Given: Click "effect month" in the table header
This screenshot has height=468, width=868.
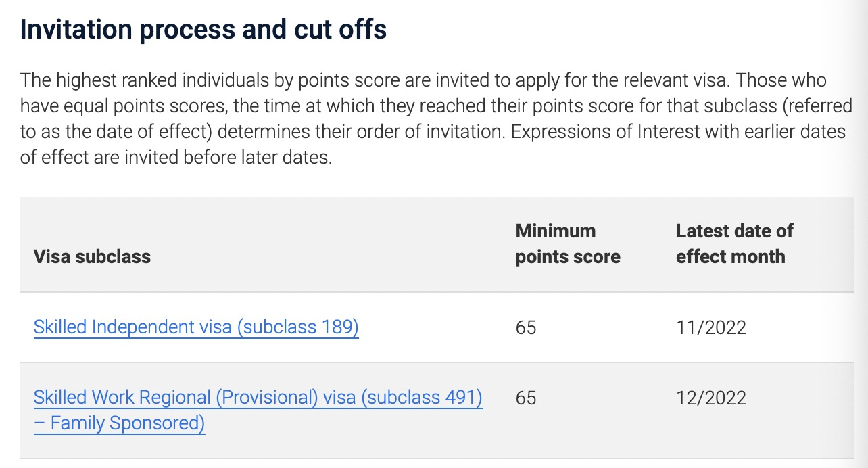Looking at the screenshot, I should 730,257.
